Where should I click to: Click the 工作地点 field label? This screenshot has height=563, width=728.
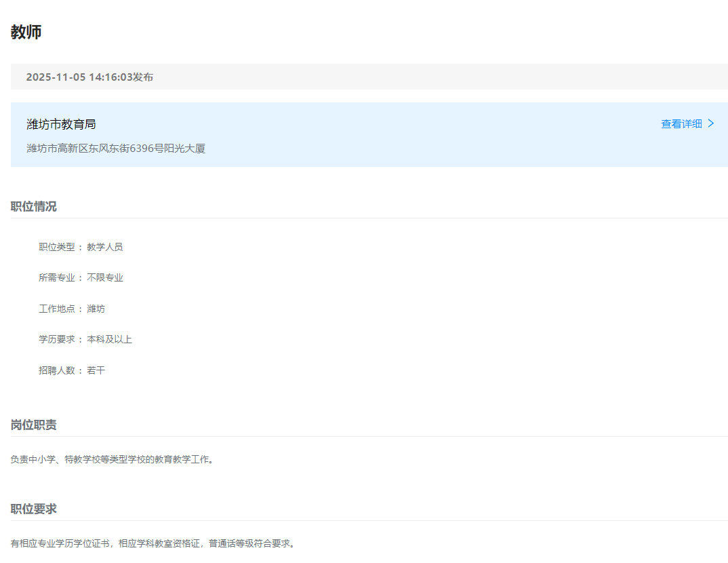click(x=57, y=309)
